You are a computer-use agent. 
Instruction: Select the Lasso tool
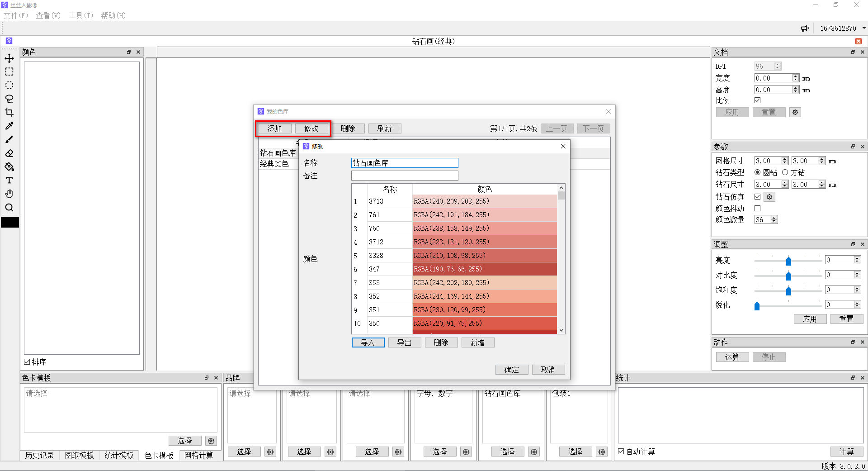[x=9, y=99]
